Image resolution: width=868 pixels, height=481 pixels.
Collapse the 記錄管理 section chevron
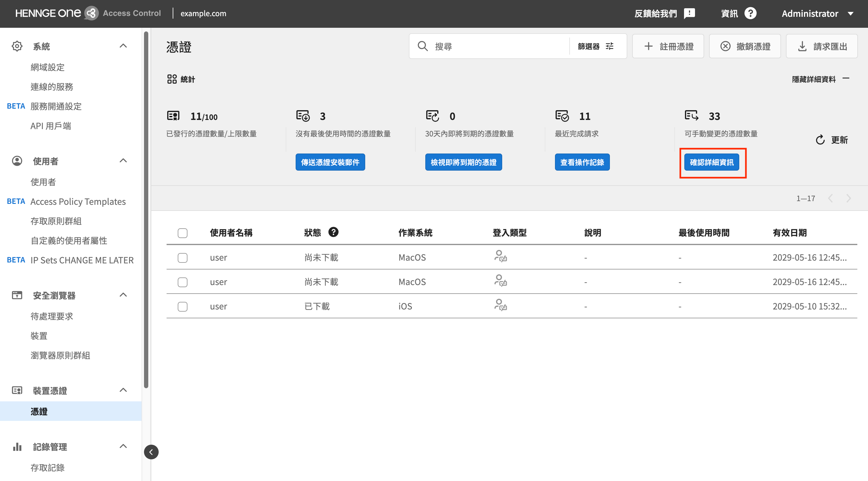(x=123, y=446)
